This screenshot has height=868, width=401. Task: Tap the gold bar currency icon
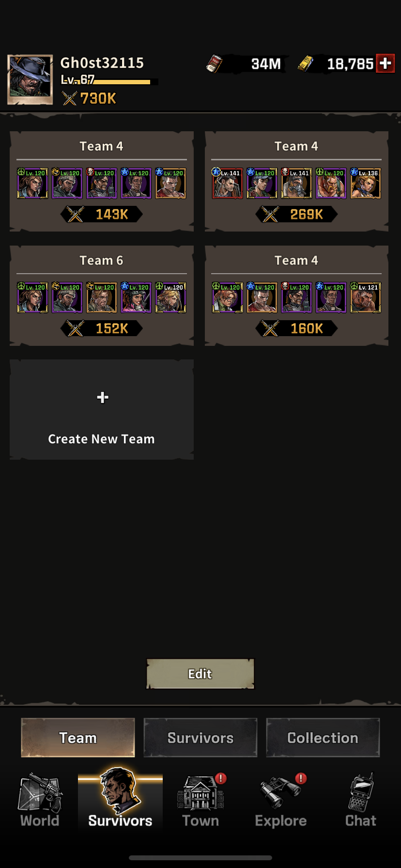tap(305, 63)
